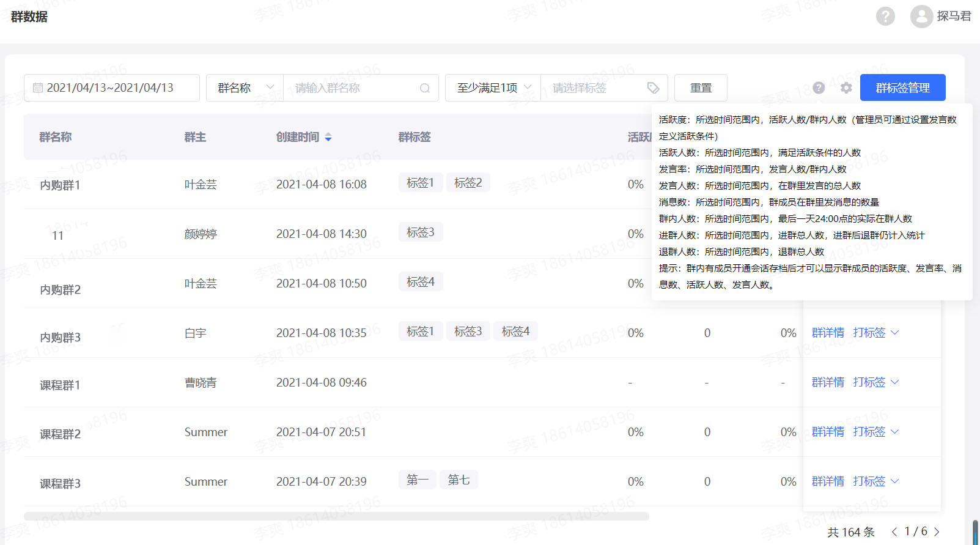Click the tag icon in tag selector
Viewport: 980px width, 545px height.
click(654, 88)
